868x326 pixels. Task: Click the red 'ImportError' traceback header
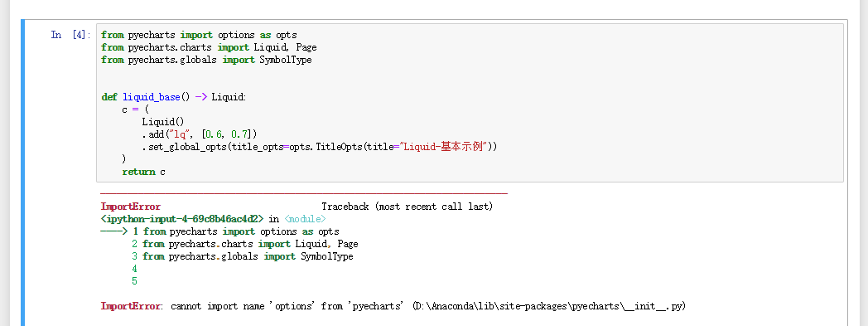[x=131, y=207]
